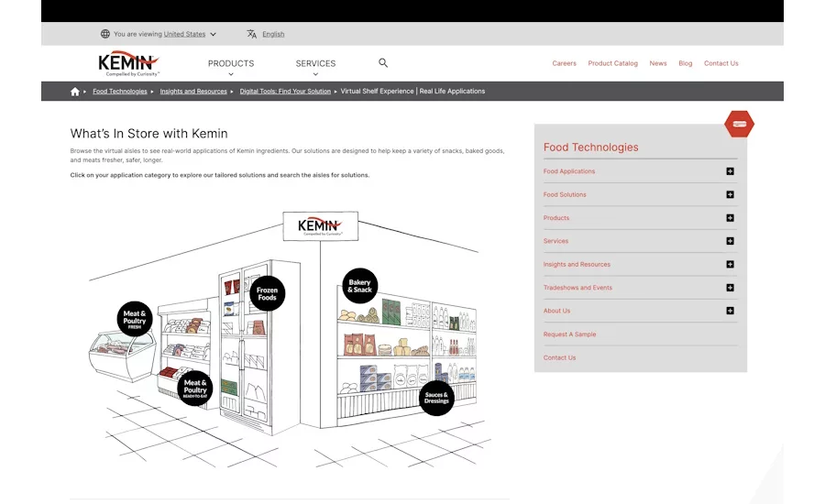Open Food Applications sidebar link
The width and height of the screenshot is (825, 504).
pos(569,171)
